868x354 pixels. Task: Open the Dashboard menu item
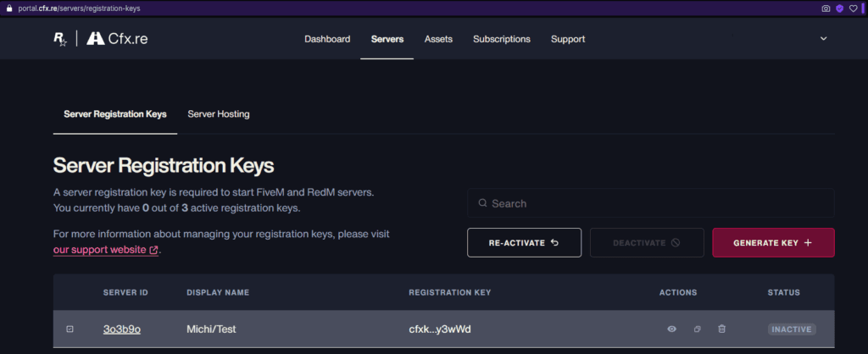[327, 39]
